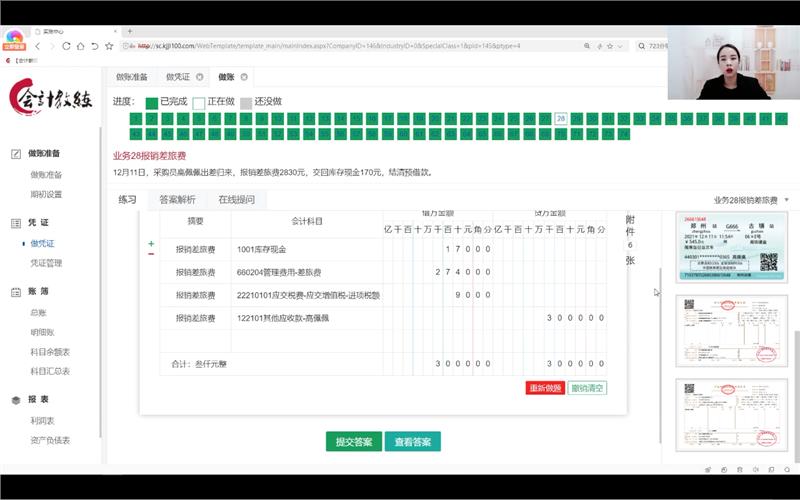Switch to the 在线提问 tab

click(236, 199)
